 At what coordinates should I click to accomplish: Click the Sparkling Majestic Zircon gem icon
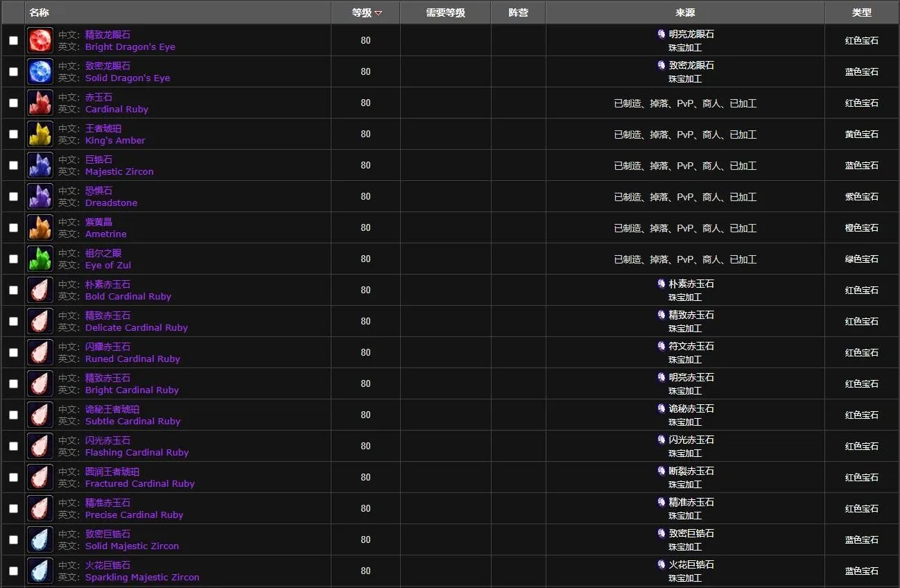(40, 571)
